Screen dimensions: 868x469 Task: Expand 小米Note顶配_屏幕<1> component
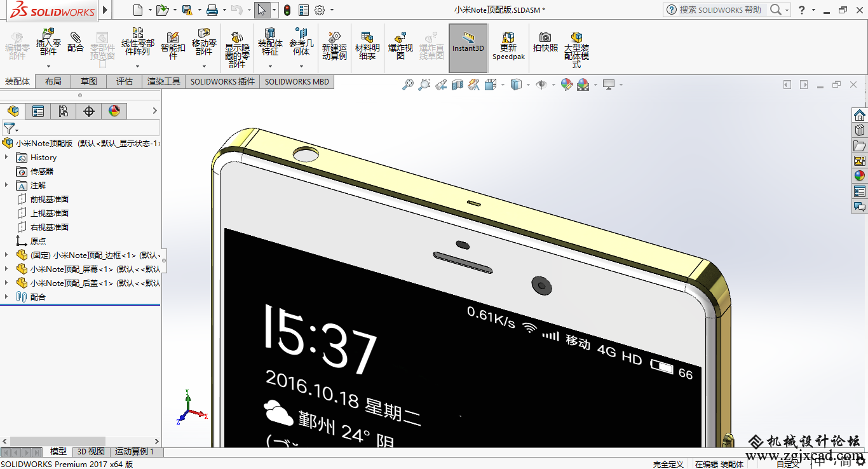6,269
